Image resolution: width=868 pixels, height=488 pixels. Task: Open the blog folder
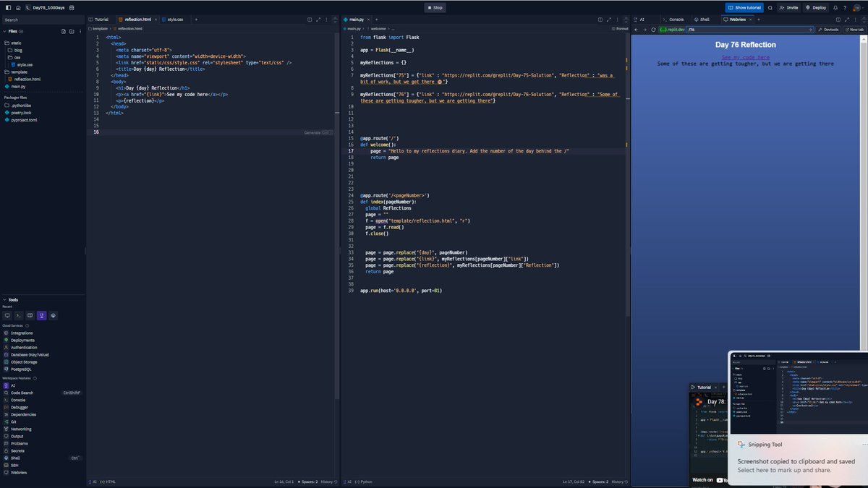[x=15, y=50]
